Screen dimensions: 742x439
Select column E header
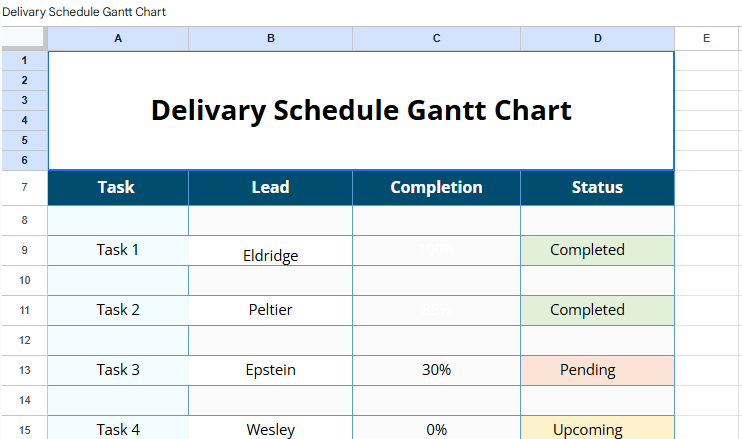pos(706,38)
